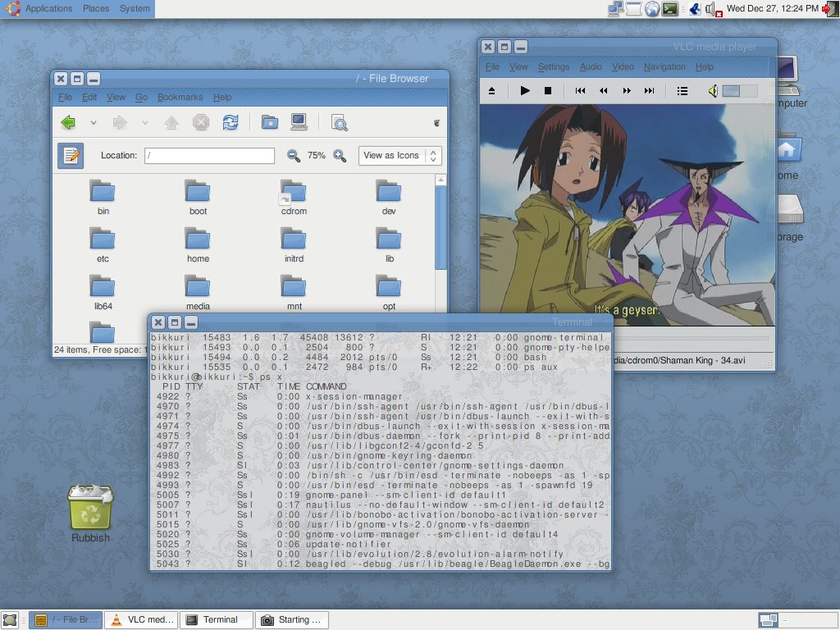Open the Computer toolbar icon in File Browser

[299, 123]
